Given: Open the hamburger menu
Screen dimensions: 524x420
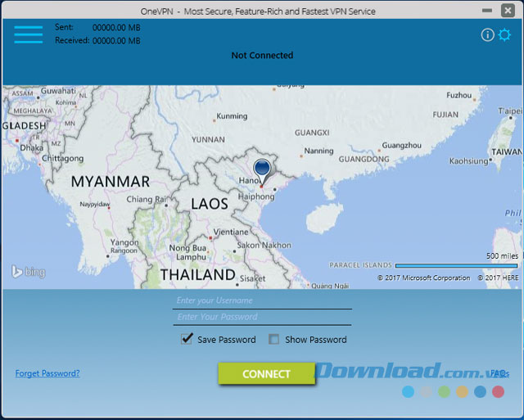Looking at the screenshot, I should pos(29,34).
